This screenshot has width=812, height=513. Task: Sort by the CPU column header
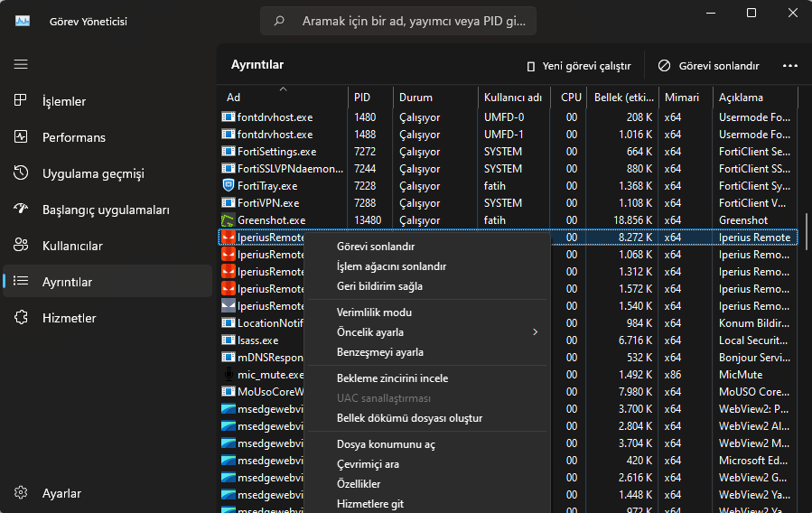coord(568,97)
